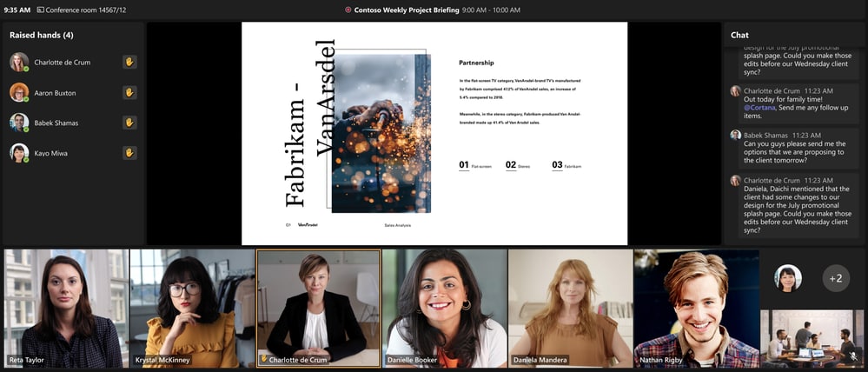Click the 'Krystal McKinney' name label
Image resolution: width=868 pixels, height=372 pixels.
pos(162,360)
